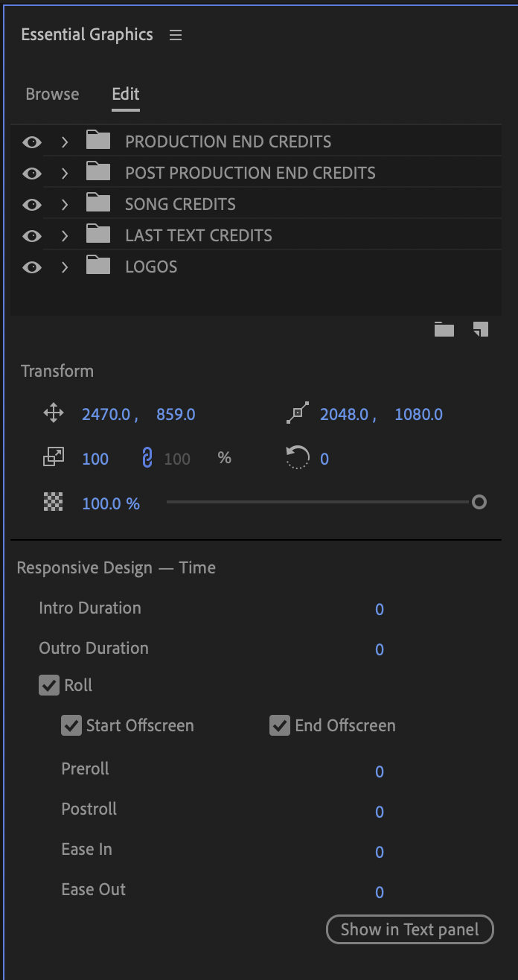
Task: Expand the LOGOS group
Action: click(x=65, y=267)
